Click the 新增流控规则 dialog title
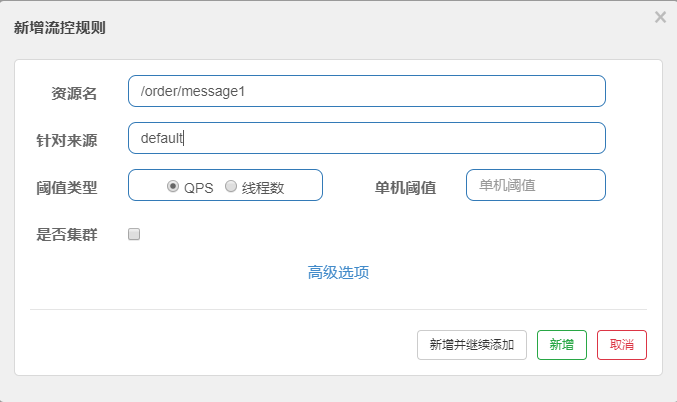This screenshot has width=677, height=402. tap(60, 28)
